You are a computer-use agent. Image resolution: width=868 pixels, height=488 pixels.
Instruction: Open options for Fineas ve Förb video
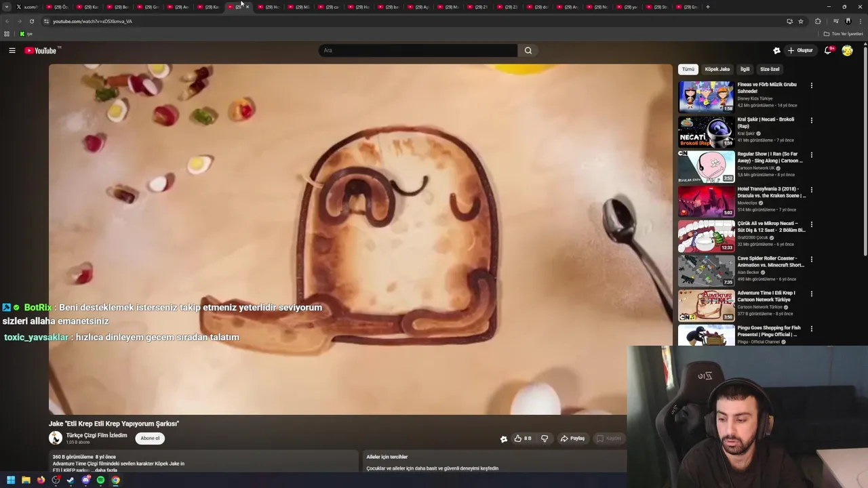pyautogui.click(x=811, y=85)
